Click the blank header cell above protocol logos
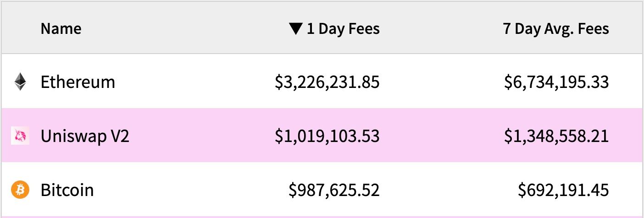This screenshot has height=218, width=644. (20, 29)
